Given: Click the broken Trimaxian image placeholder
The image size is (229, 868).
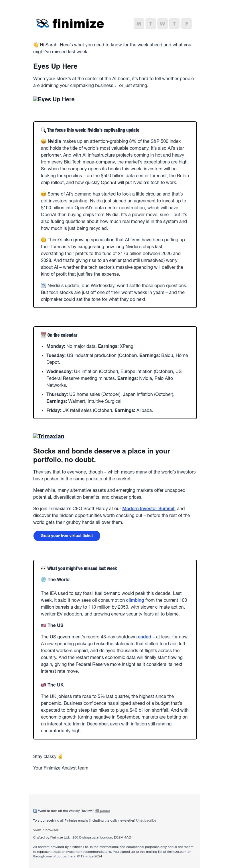Looking at the screenshot, I should [x=48, y=436].
